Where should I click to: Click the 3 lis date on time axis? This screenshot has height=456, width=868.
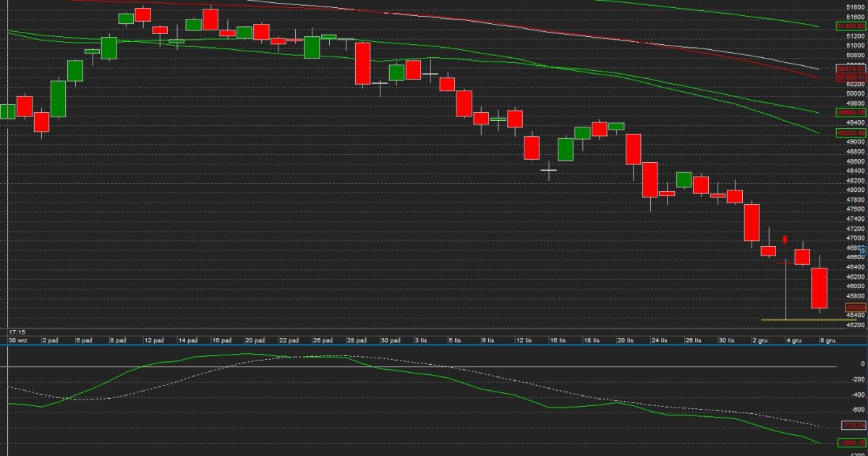[420, 339]
